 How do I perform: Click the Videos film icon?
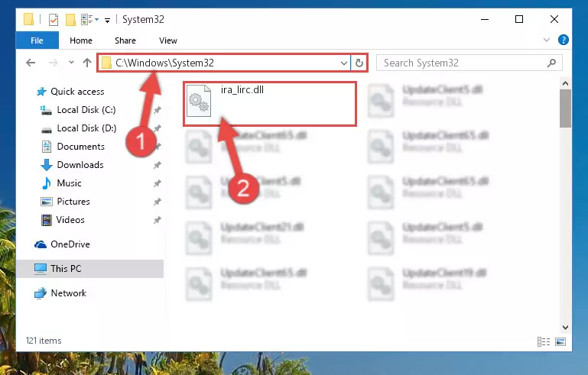coord(47,220)
